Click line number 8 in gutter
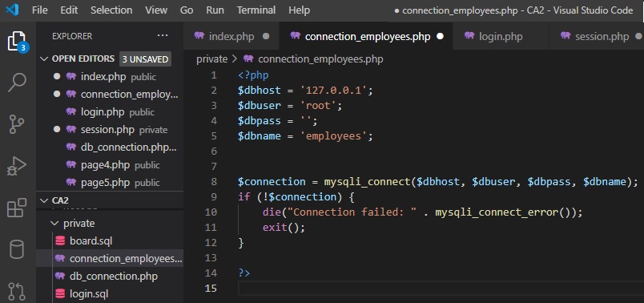 click(x=214, y=181)
